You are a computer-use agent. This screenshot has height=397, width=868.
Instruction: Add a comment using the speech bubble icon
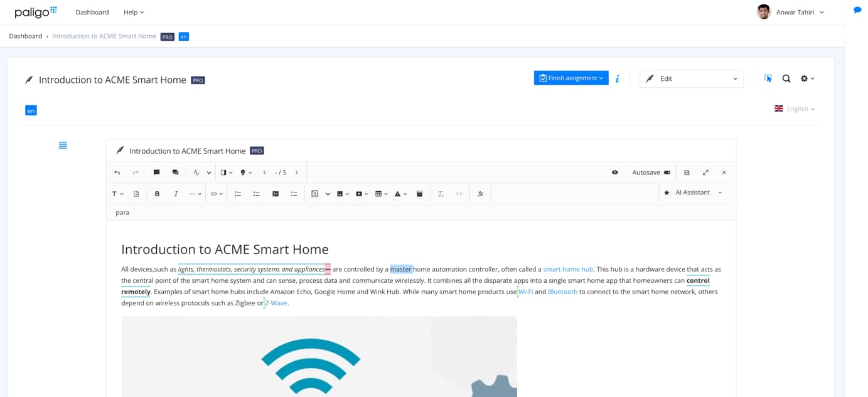(157, 172)
